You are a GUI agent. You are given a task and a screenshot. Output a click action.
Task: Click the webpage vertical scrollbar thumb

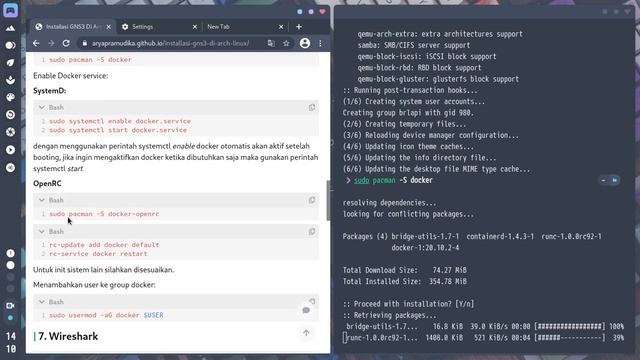[328, 200]
